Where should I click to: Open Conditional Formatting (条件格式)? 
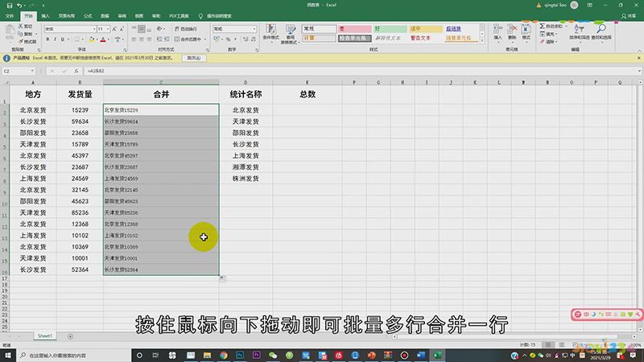(270, 33)
